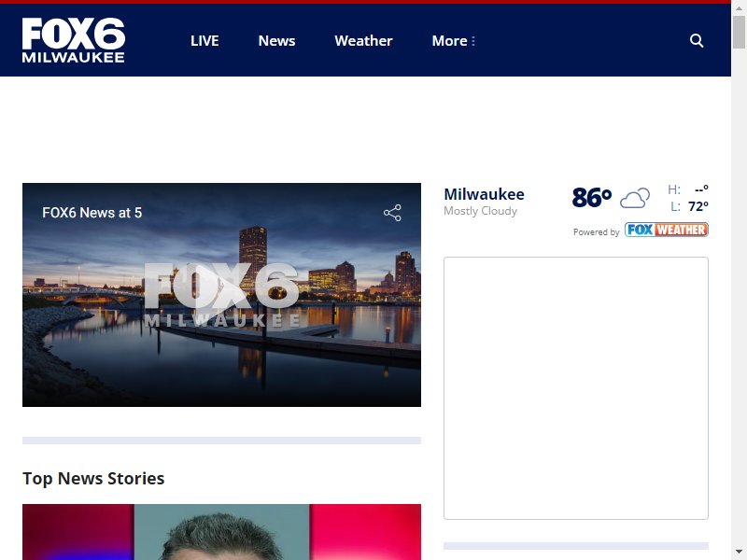Play the FOX6 News at 5 video
The width and height of the screenshot is (747, 560).
coord(221,294)
